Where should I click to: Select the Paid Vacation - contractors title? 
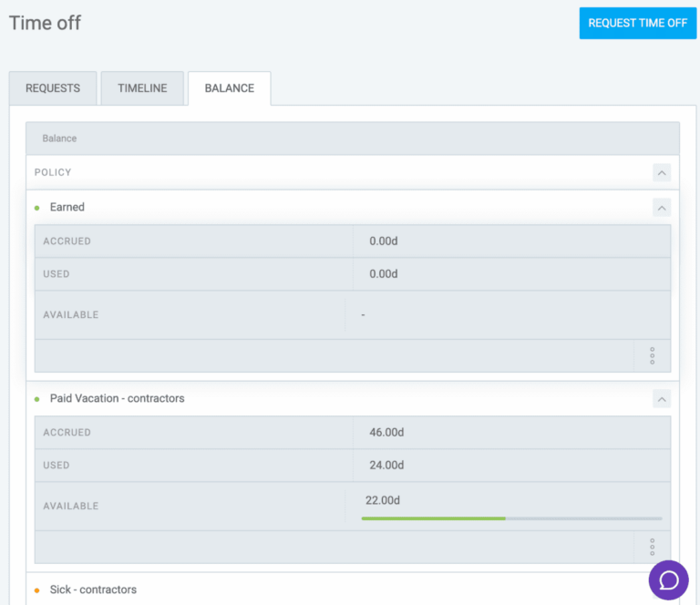click(x=117, y=399)
